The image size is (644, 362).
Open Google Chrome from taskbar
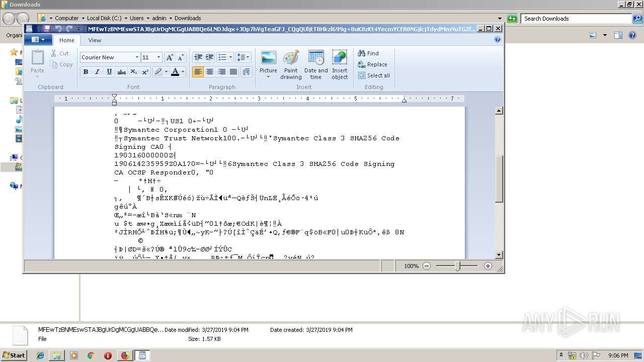pos(91,355)
